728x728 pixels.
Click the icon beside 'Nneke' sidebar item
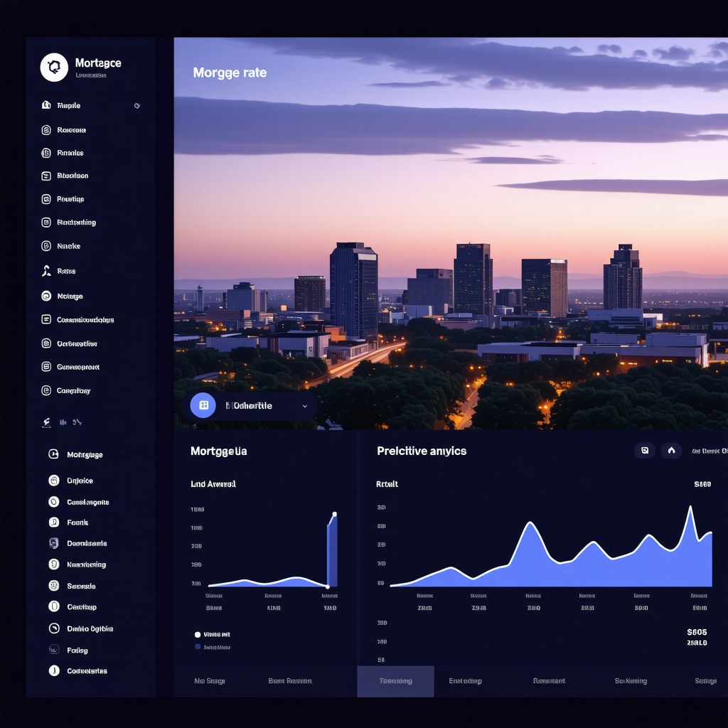[x=46, y=246]
